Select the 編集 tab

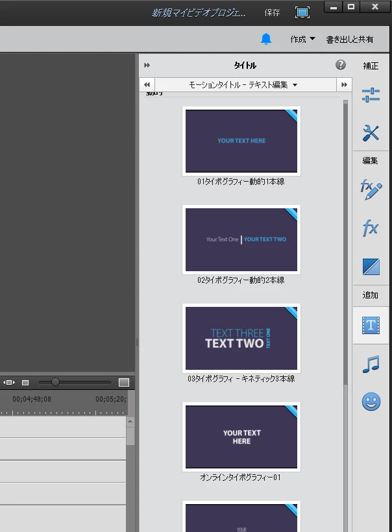(x=371, y=160)
